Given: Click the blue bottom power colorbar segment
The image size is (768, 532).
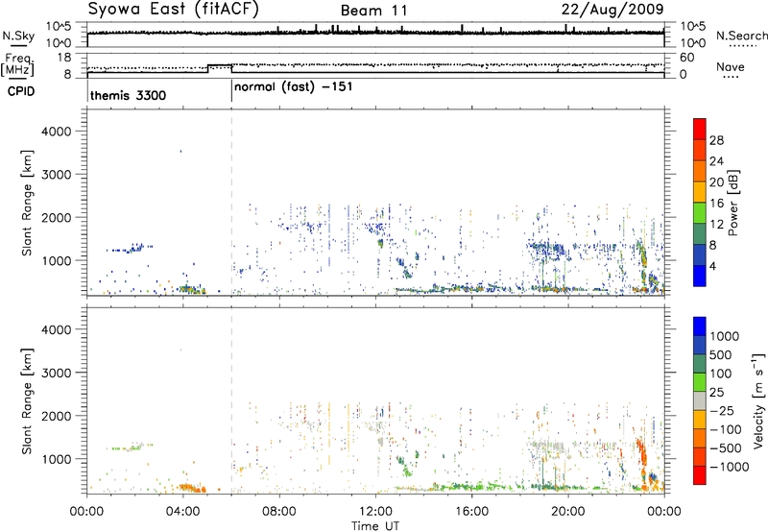Looking at the screenshot, I should pos(700,276).
